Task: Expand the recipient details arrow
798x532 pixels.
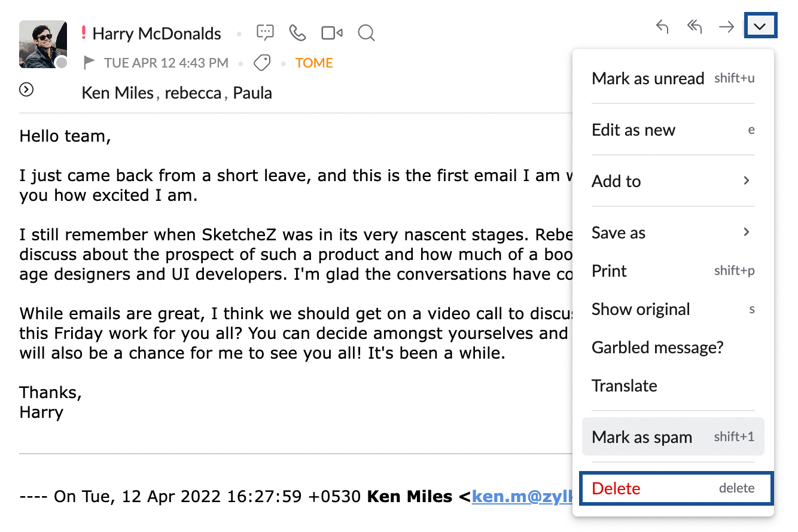Action: pos(26,89)
